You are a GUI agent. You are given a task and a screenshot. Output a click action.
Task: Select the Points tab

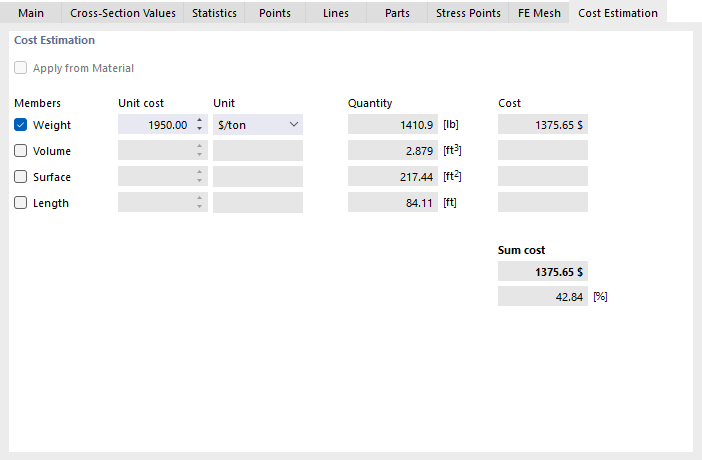pyautogui.click(x=275, y=13)
